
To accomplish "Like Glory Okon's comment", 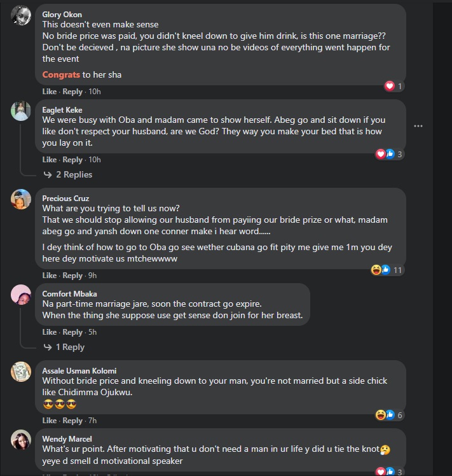I will point(50,92).
